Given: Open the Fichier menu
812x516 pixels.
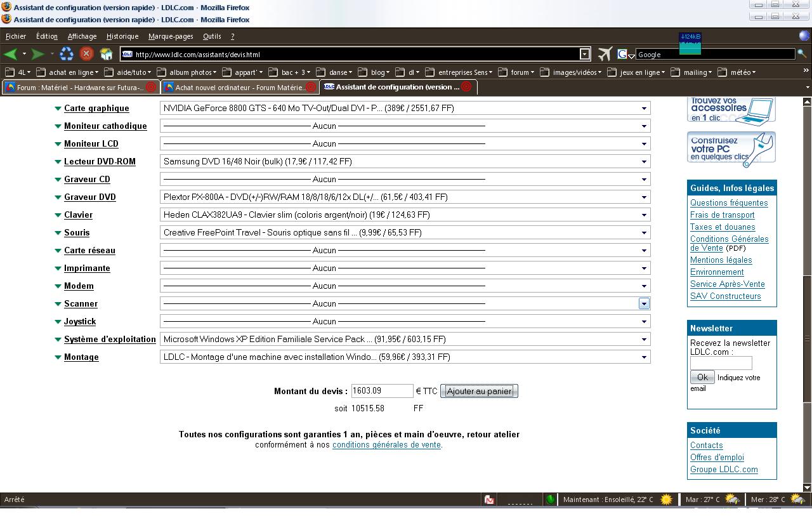Looking at the screenshot, I should pos(16,36).
